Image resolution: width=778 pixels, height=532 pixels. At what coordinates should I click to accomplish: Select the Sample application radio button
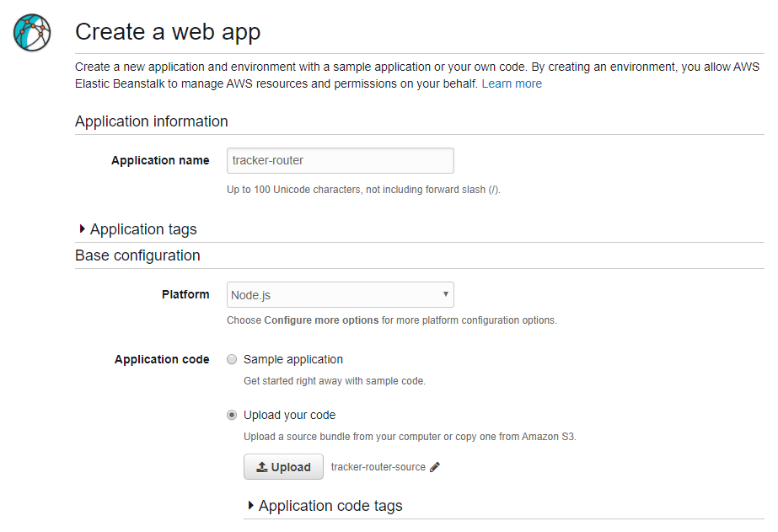coord(232,359)
